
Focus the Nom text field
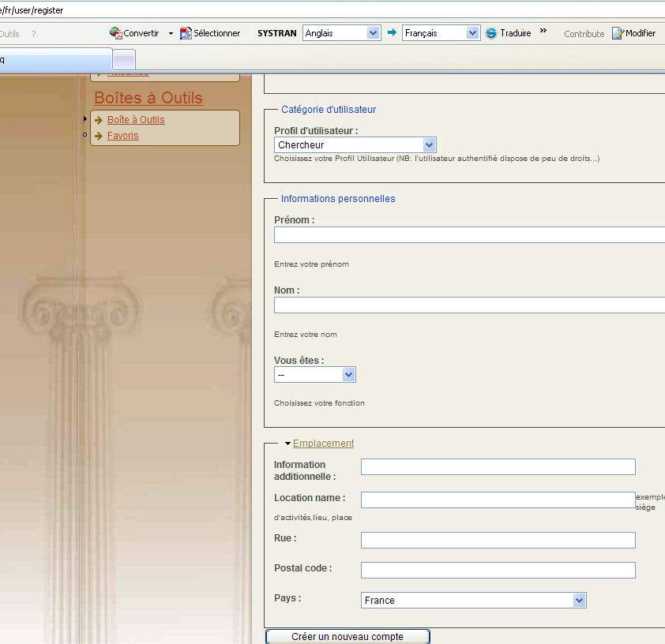tap(469, 305)
